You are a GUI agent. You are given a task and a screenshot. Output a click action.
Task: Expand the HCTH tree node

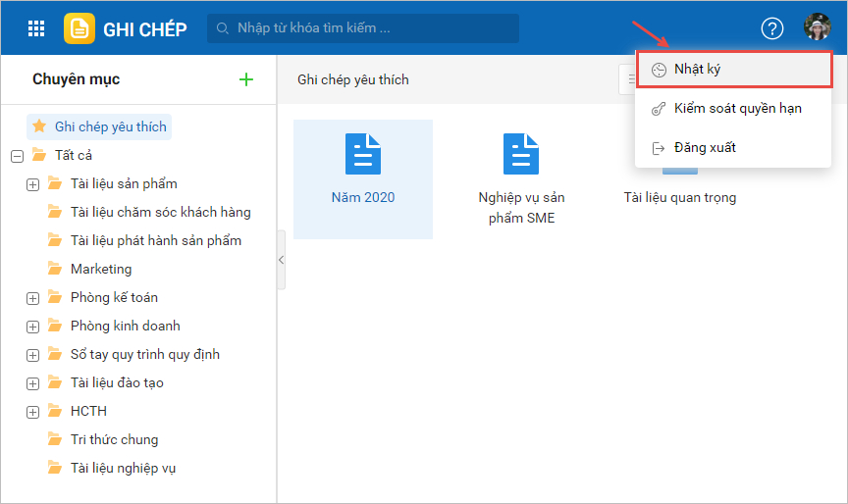pos(33,413)
